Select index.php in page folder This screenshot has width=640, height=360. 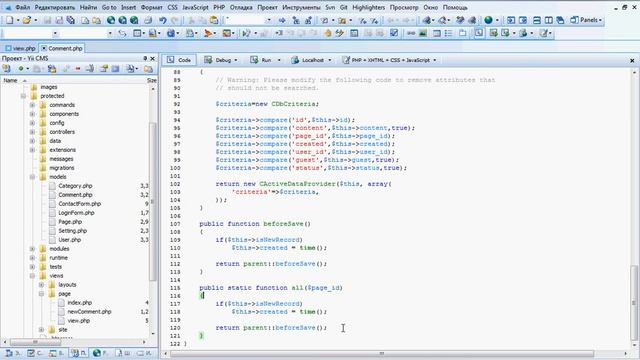(80, 302)
